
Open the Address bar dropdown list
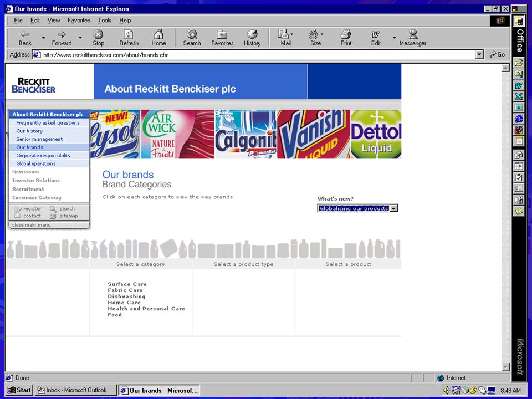(479, 55)
